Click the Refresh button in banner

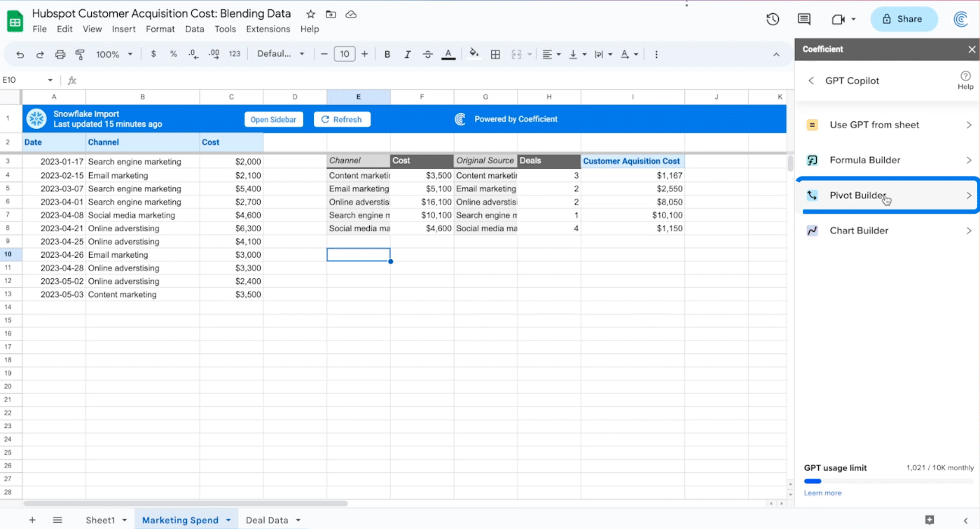tap(342, 119)
